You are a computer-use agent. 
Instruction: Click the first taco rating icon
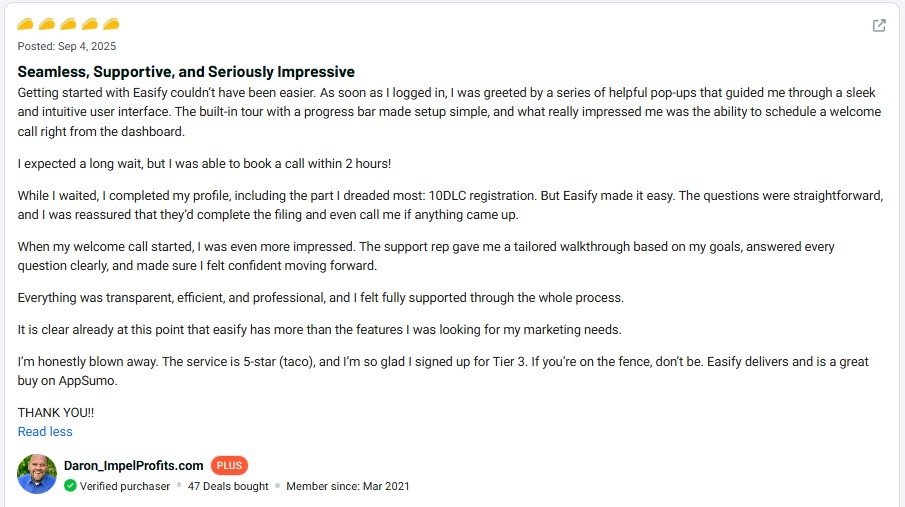pos(26,24)
